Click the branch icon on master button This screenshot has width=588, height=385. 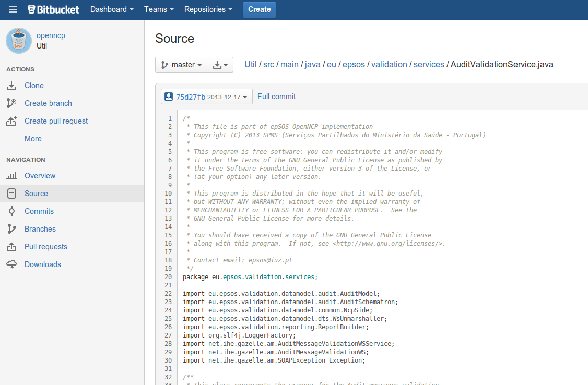point(164,65)
